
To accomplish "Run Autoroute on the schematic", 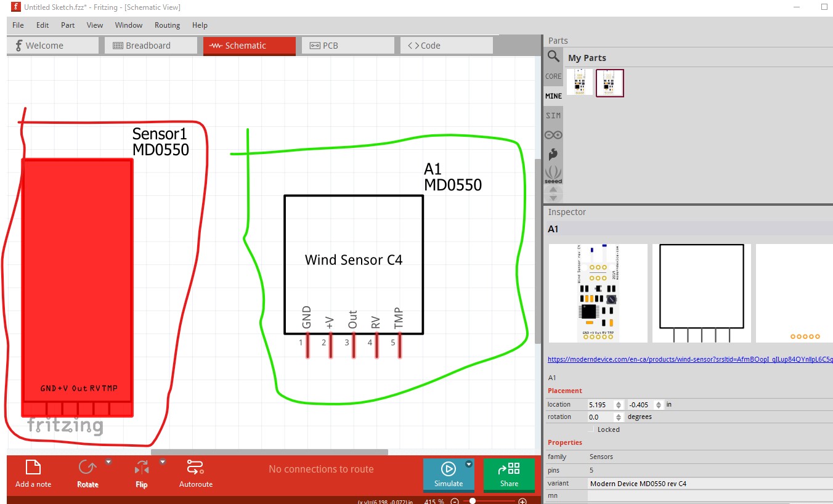I will coord(196,473).
